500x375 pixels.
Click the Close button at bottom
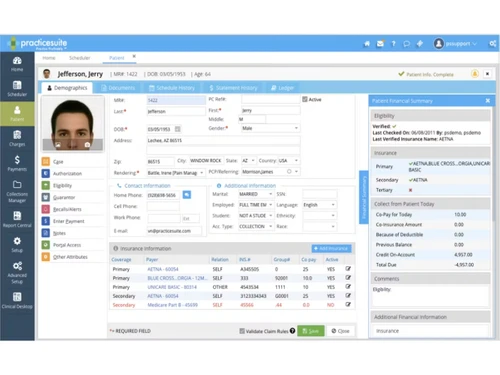(340, 331)
